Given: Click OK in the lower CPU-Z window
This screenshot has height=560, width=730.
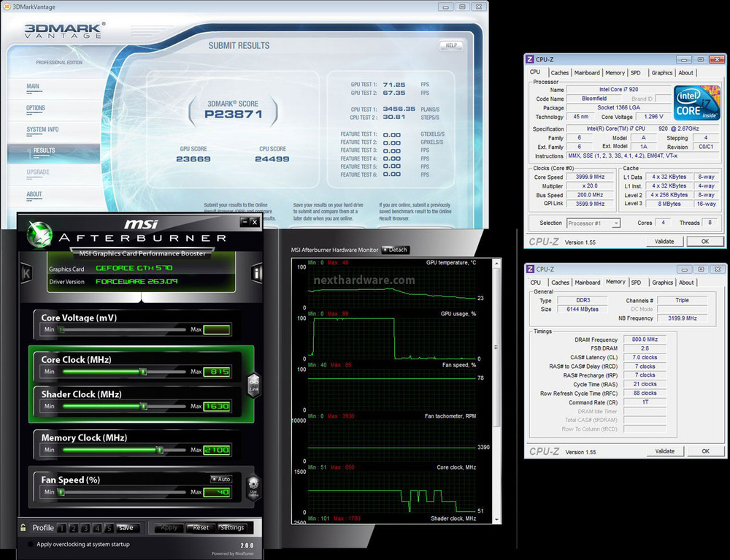Looking at the screenshot, I should point(705,451).
